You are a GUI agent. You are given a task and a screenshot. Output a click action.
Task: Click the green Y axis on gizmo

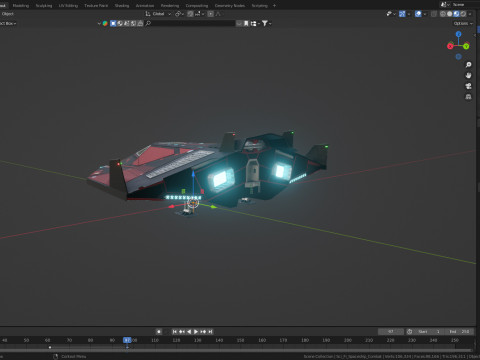pos(466,46)
